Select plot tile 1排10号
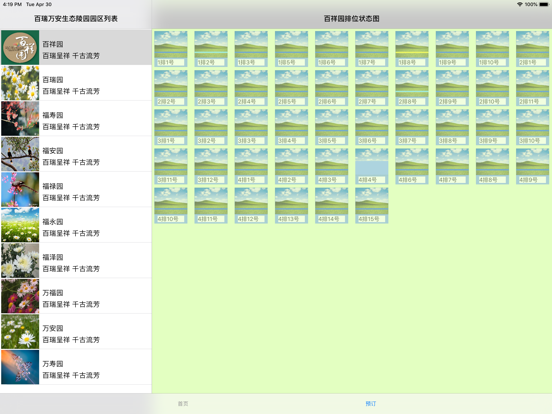The image size is (552, 414). [492, 49]
